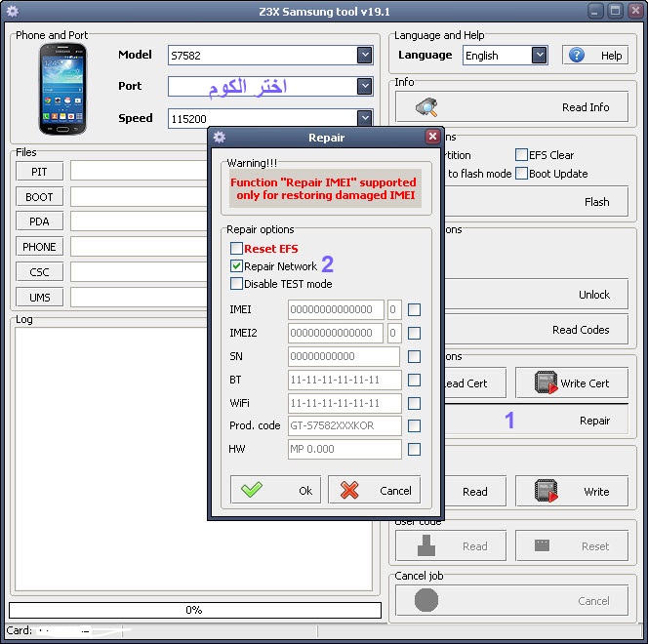Click the User code Read stamp icon
The image size is (648, 644).
[426, 545]
